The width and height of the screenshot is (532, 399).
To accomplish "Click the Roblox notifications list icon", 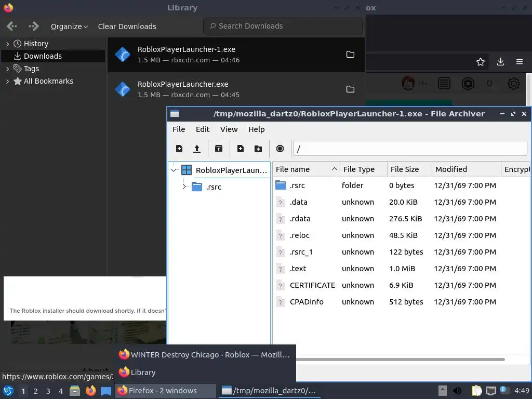I will click(444, 83).
